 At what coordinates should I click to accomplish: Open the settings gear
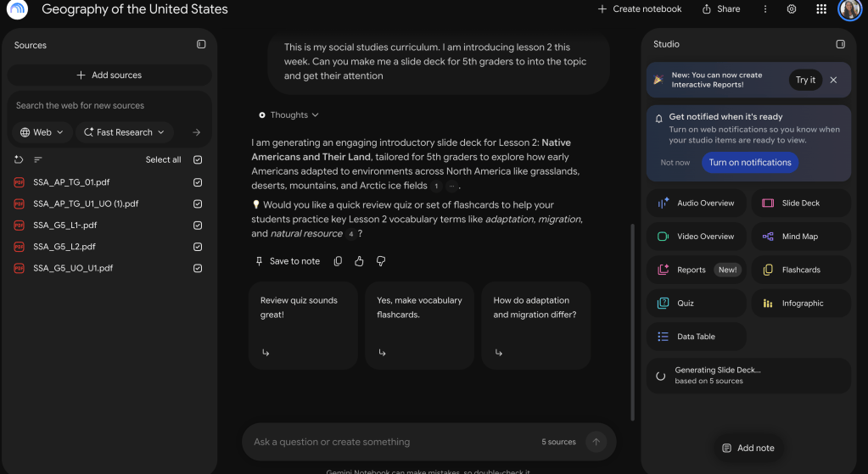click(792, 8)
